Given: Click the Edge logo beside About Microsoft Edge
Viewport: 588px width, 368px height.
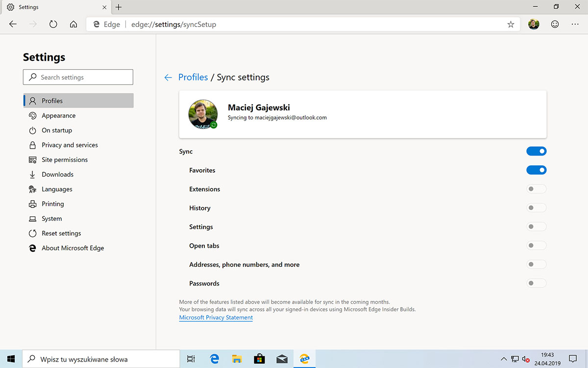Looking at the screenshot, I should point(32,248).
